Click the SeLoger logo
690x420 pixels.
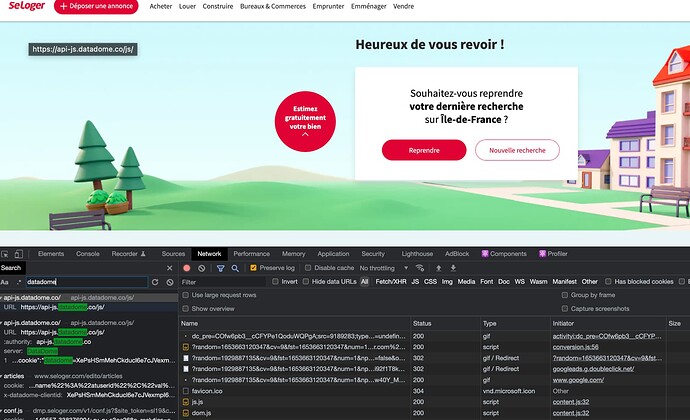click(x=25, y=6)
